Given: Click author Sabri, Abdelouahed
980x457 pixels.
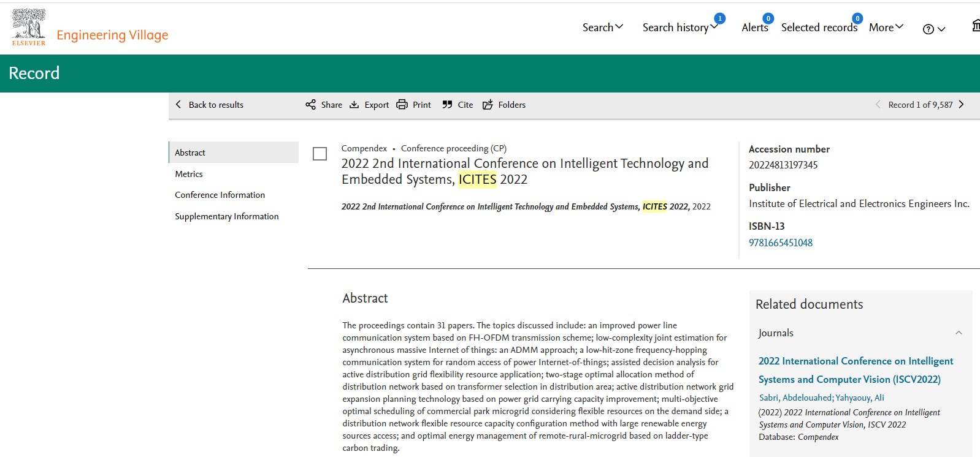Looking at the screenshot, I should pyautogui.click(x=795, y=398).
